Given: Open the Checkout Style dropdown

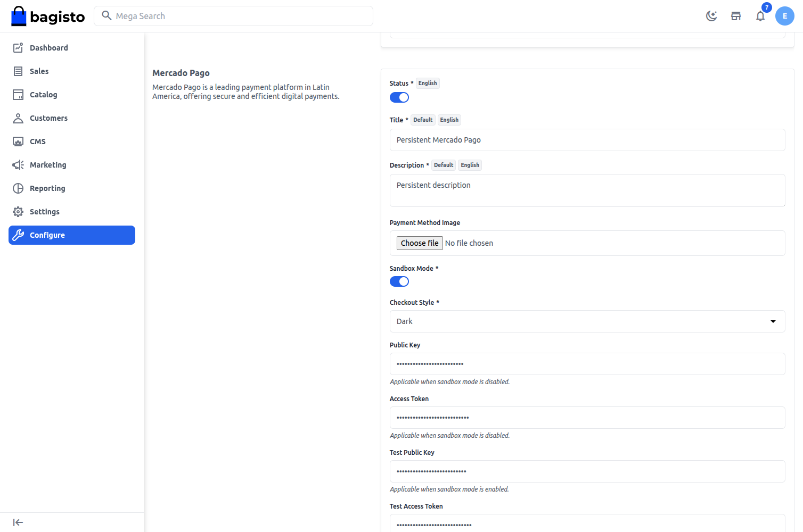Looking at the screenshot, I should click(x=587, y=321).
